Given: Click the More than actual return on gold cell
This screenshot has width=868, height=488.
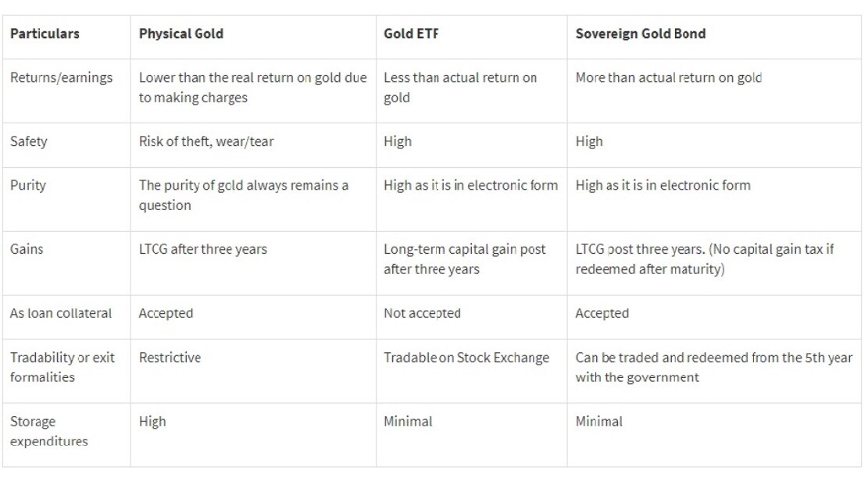Looking at the screenshot, I should click(669, 78).
